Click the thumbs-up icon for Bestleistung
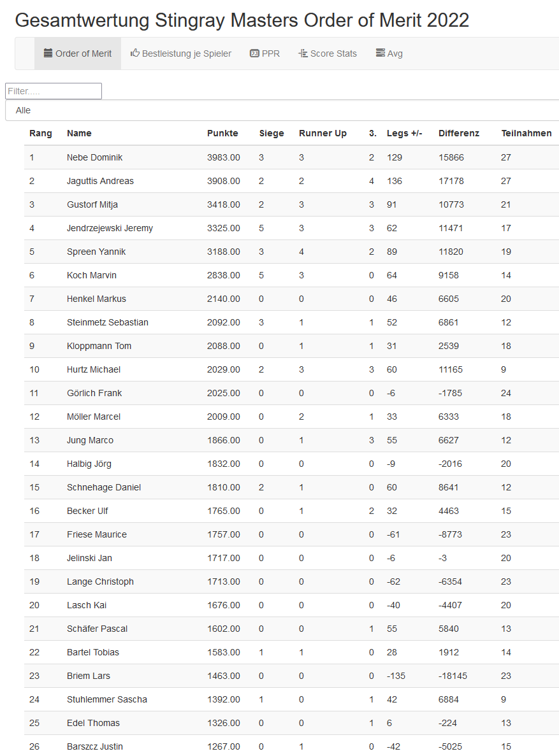Image resolution: width=559 pixels, height=756 pixels. pyautogui.click(x=134, y=53)
